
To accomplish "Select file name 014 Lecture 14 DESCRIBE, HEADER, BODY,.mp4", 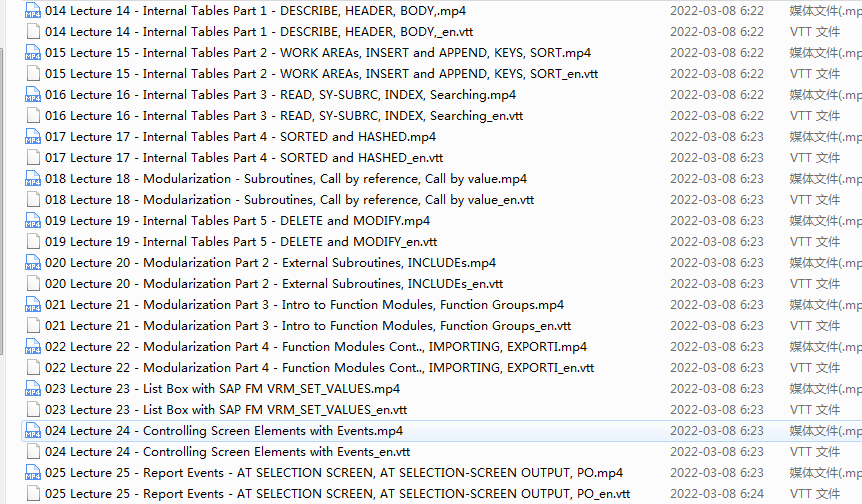I will coord(256,10).
